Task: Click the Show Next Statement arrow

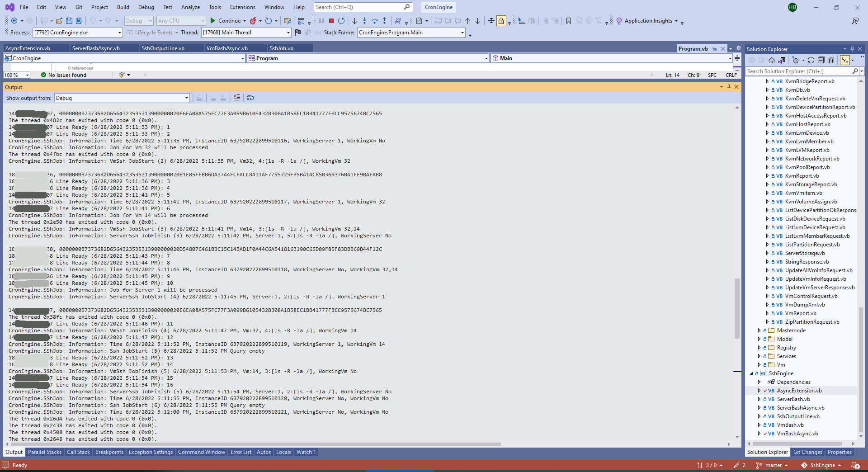Action: click(354, 21)
